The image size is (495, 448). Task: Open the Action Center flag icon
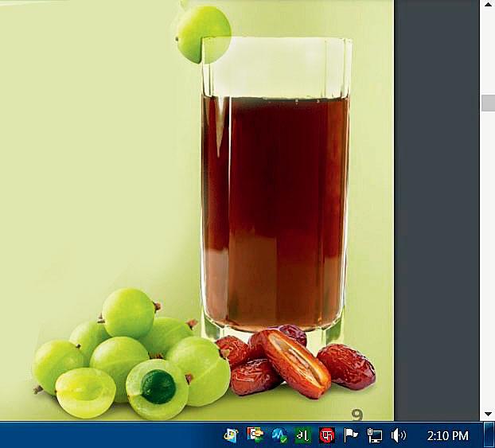351,436
